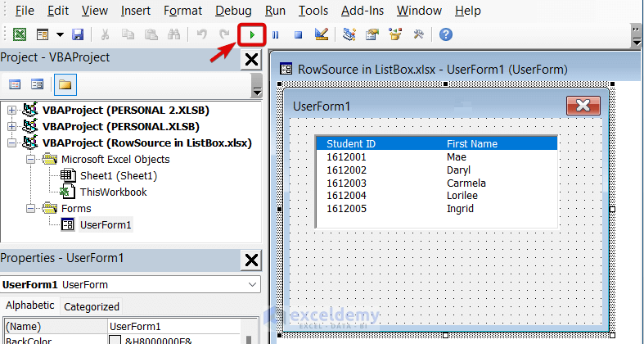
Task: Click the Undo arrow icon
Action: pos(201,34)
